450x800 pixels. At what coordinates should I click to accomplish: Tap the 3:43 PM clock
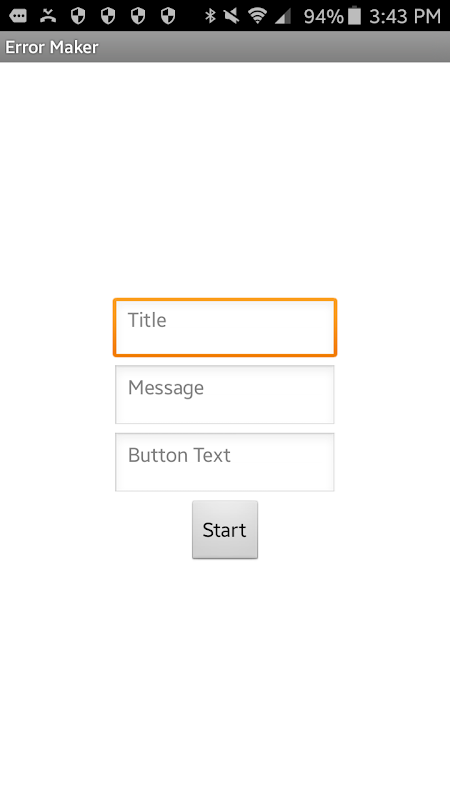pos(405,16)
